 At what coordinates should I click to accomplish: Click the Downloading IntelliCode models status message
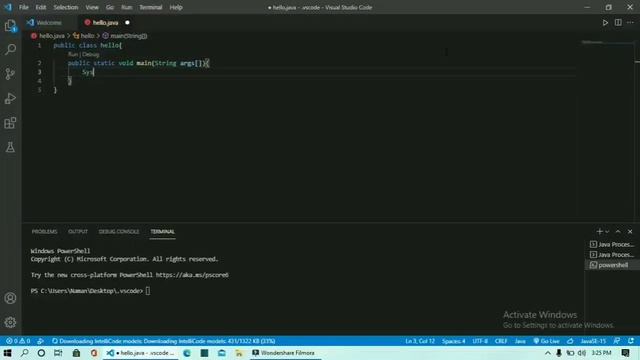(164, 341)
